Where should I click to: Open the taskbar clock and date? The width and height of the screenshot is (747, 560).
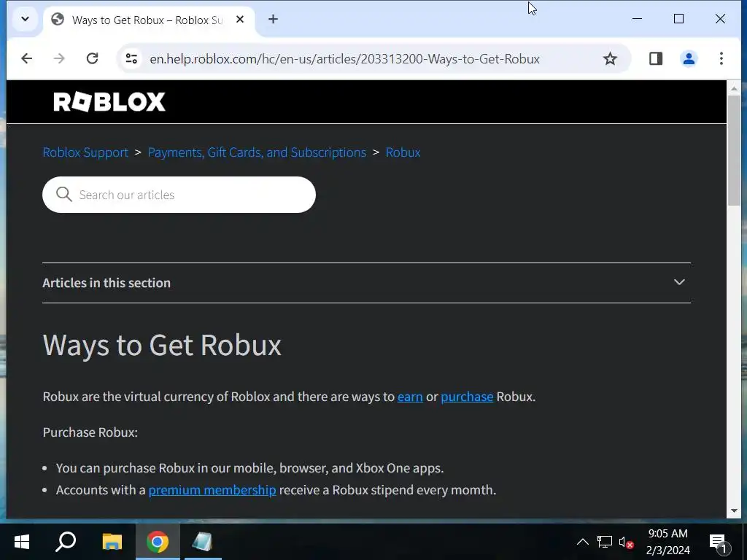click(668, 542)
